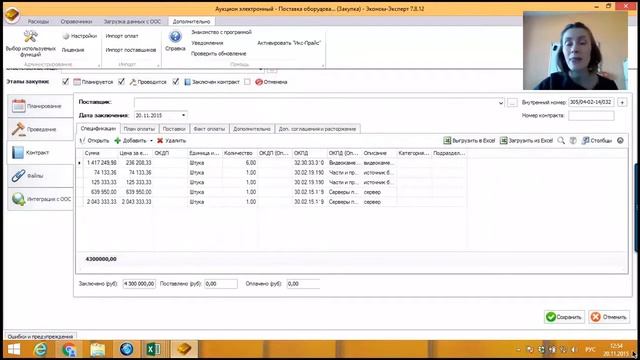The image size is (640, 360).
Task: Select the Дополнительно ribbon tab
Action: coord(191,22)
